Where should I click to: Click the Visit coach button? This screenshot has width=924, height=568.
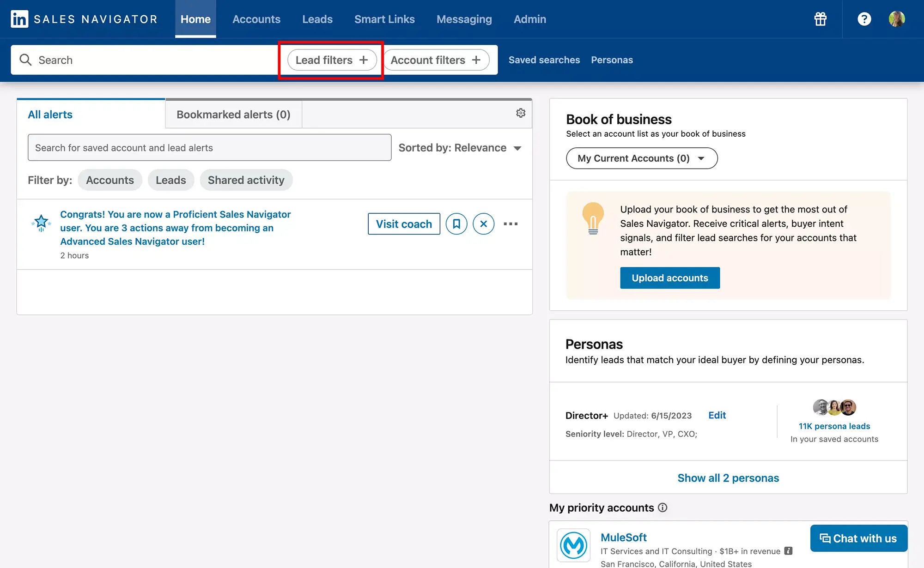403,224
